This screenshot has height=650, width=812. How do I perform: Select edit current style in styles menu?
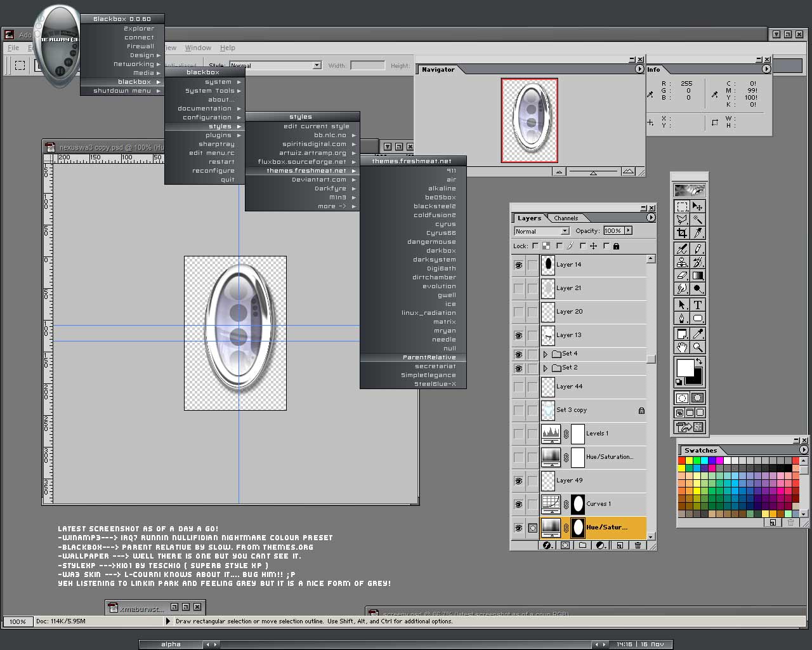tap(302, 126)
